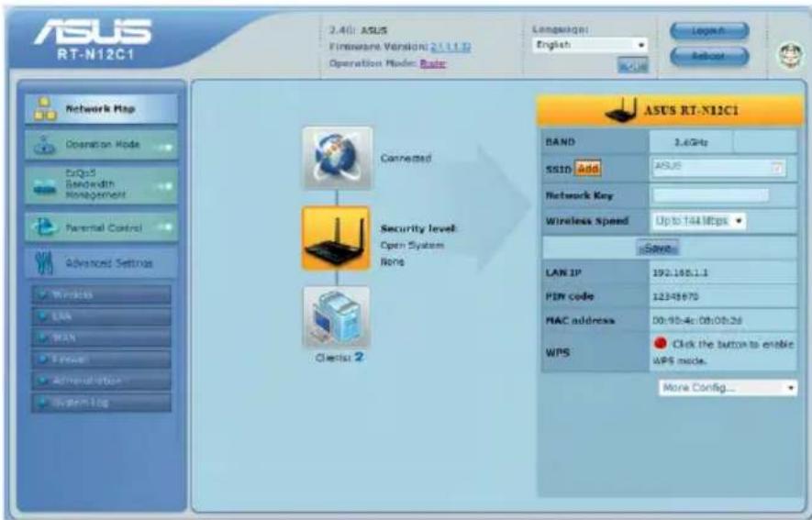The width and height of the screenshot is (812, 520).
Task: Click the Open System security text
Action: pyautogui.click(x=412, y=245)
